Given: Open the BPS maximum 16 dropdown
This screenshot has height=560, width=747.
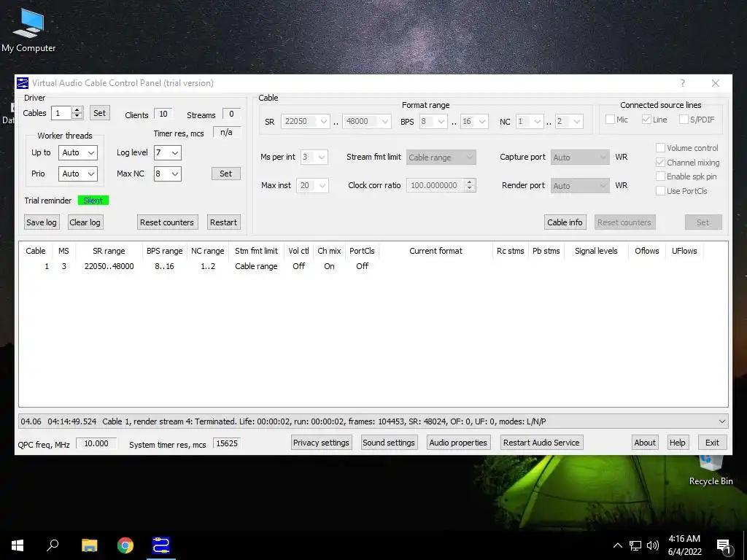Looking at the screenshot, I should pos(474,122).
